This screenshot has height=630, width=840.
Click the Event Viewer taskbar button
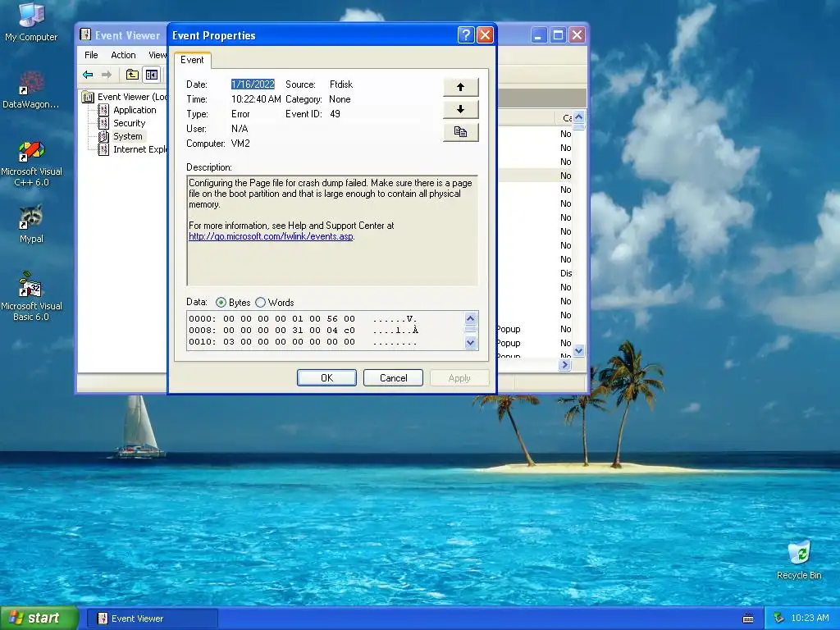point(152,619)
